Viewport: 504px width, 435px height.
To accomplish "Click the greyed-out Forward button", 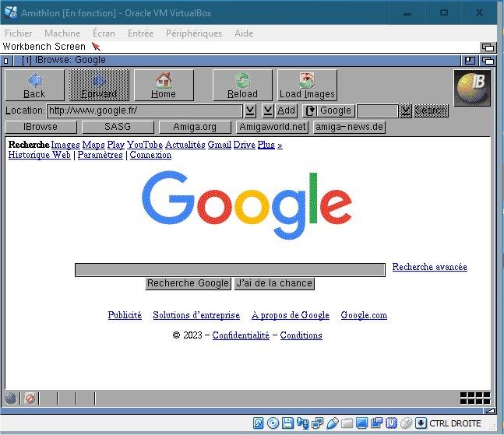I will (x=99, y=86).
